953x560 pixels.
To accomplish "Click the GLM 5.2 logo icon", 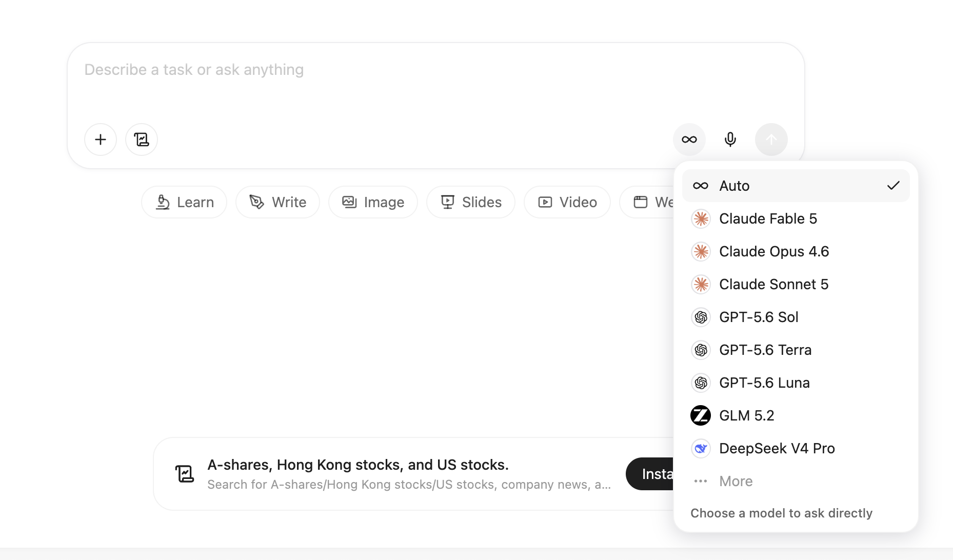I will pos(701,415).
